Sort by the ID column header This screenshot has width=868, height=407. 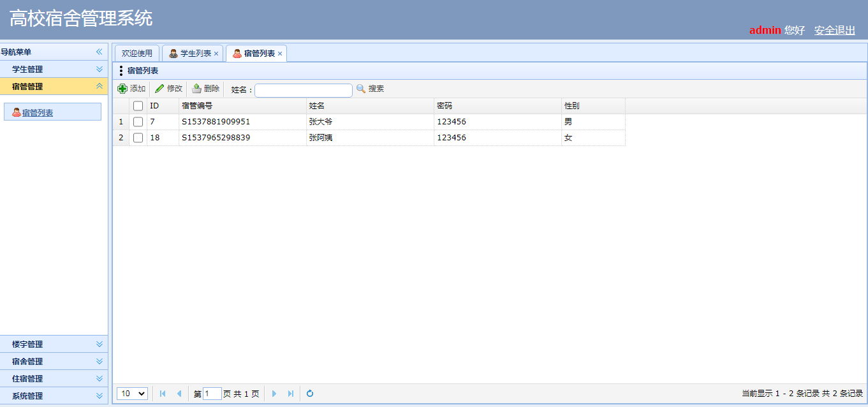click(x=163, y=106)
